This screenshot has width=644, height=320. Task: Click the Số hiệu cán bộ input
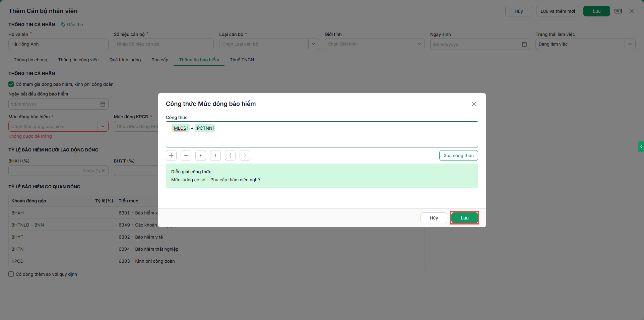pyautogui.click(x=164, y=44)
